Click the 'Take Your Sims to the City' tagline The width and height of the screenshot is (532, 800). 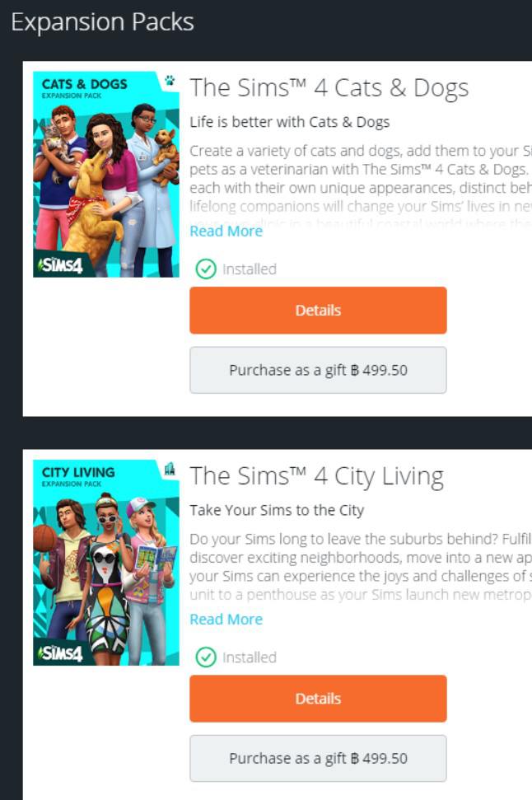point(277,511)
